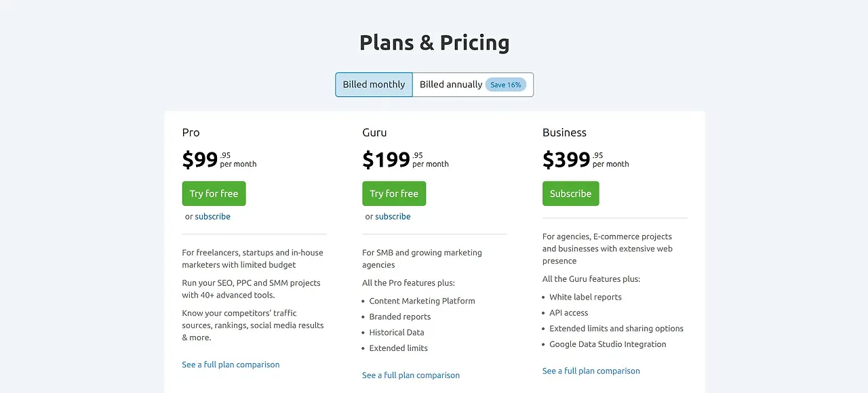Click the $199.95 Guru price

(x=387, y=159)
